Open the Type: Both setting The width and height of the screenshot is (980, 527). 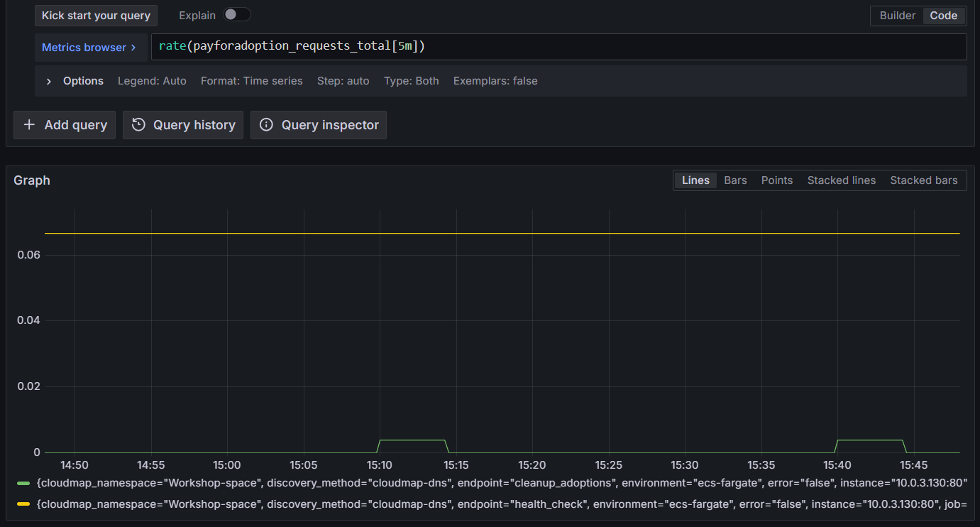[x=411, y=81]
